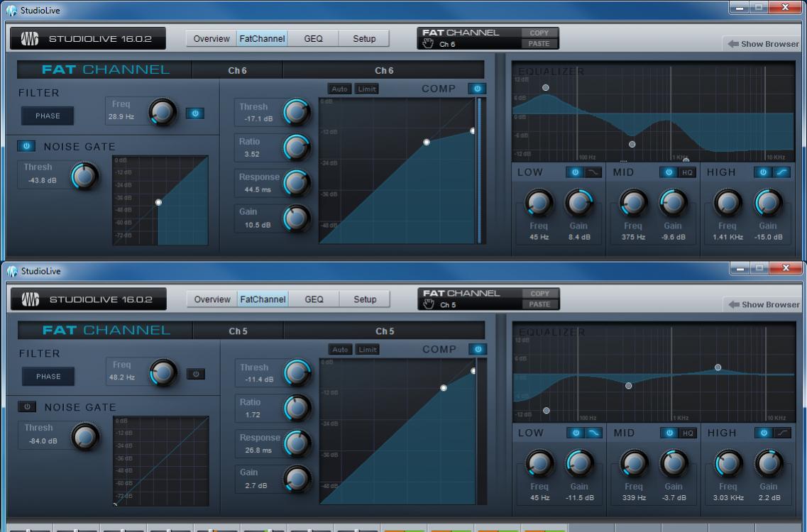Viewport: 807px width, 532px height.
Task: Show Browser in Ch 6 window
Action: (763, 44)
